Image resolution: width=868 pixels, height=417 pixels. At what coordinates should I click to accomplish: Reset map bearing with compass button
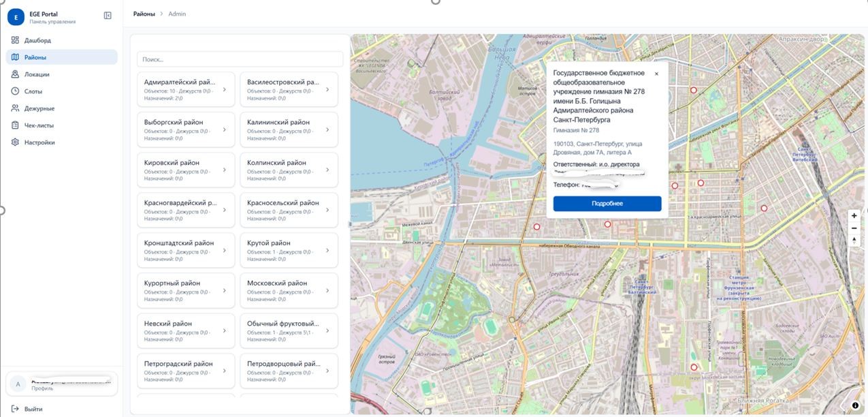854,241
